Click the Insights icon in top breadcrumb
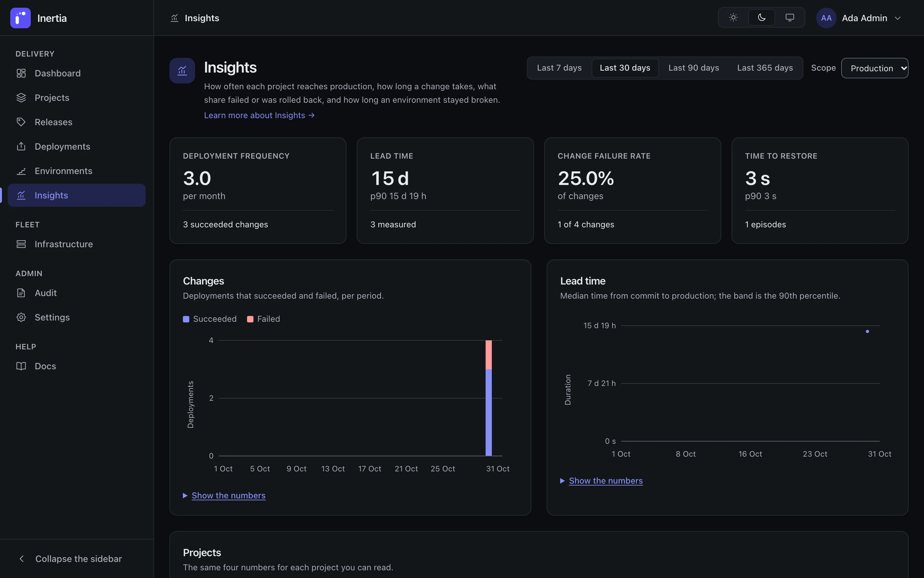 175,18
